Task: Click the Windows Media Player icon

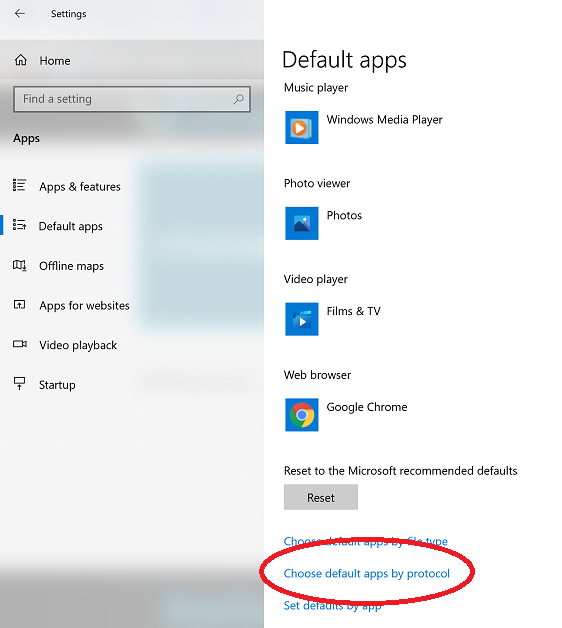Action: coord(302,127)
